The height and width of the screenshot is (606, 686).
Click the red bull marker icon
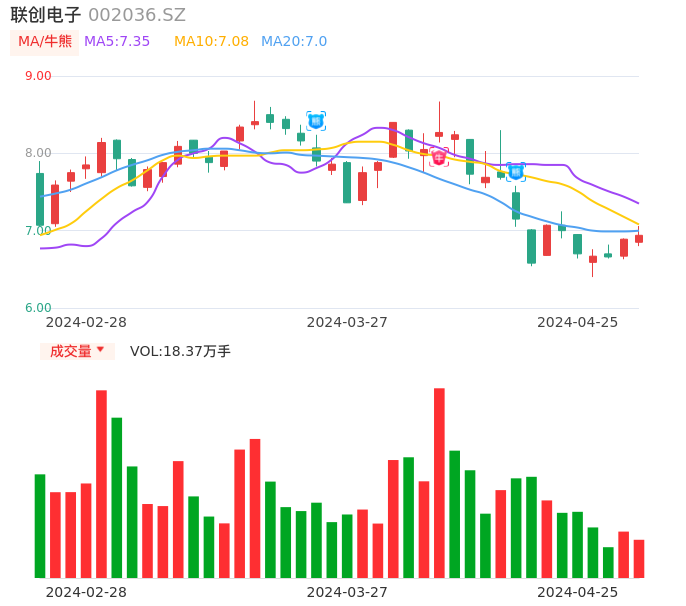coord(439,157)
